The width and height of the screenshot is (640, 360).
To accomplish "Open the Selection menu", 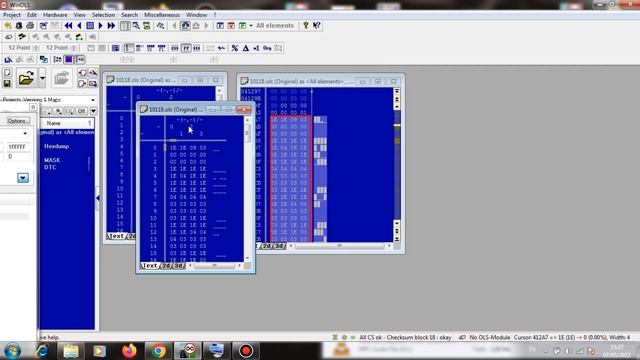I will click(x=103, y=15).
